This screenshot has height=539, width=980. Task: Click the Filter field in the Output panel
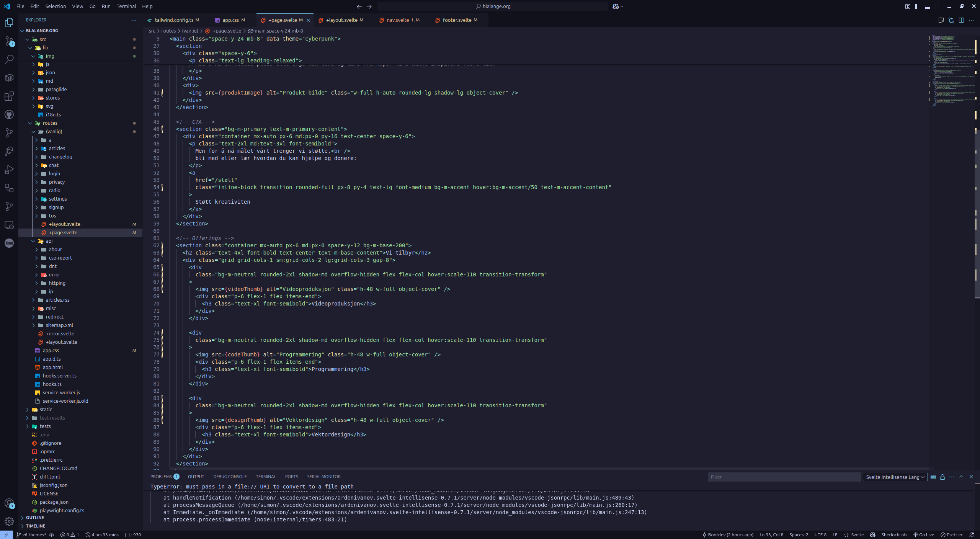click(x=784, y=477)
